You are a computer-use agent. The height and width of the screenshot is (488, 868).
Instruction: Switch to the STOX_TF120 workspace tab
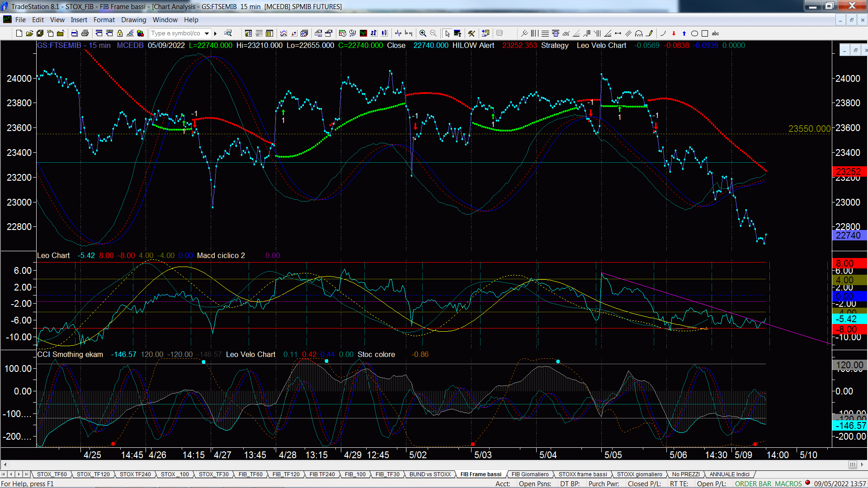point(93,474)
